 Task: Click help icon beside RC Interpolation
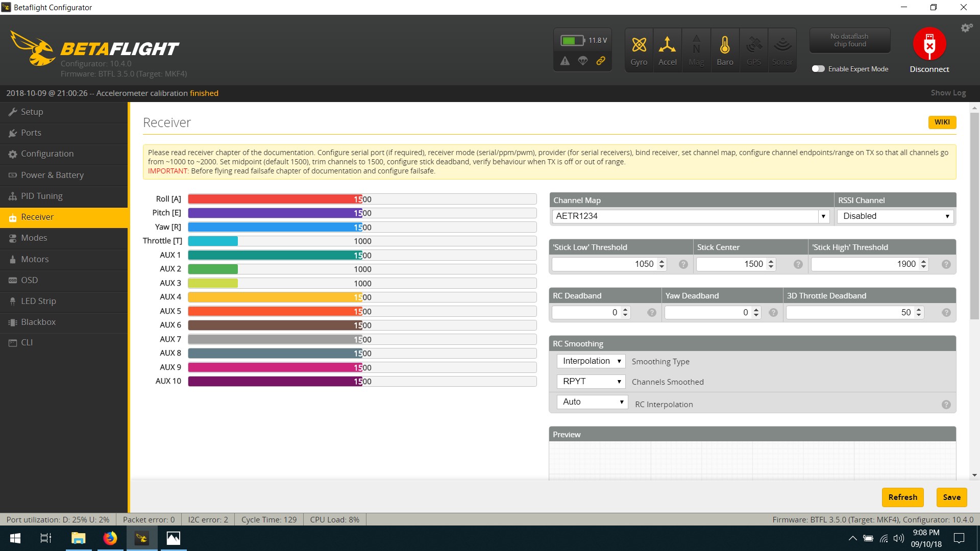point(946,405)
